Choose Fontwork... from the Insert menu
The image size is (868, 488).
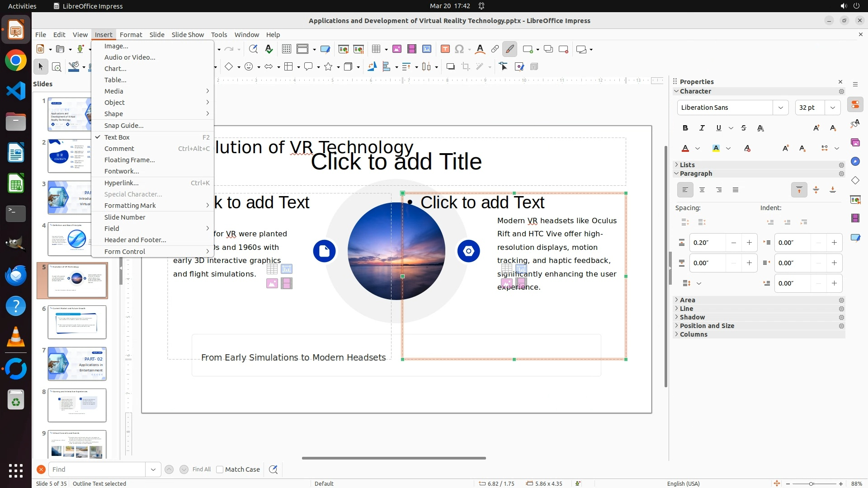122,171
